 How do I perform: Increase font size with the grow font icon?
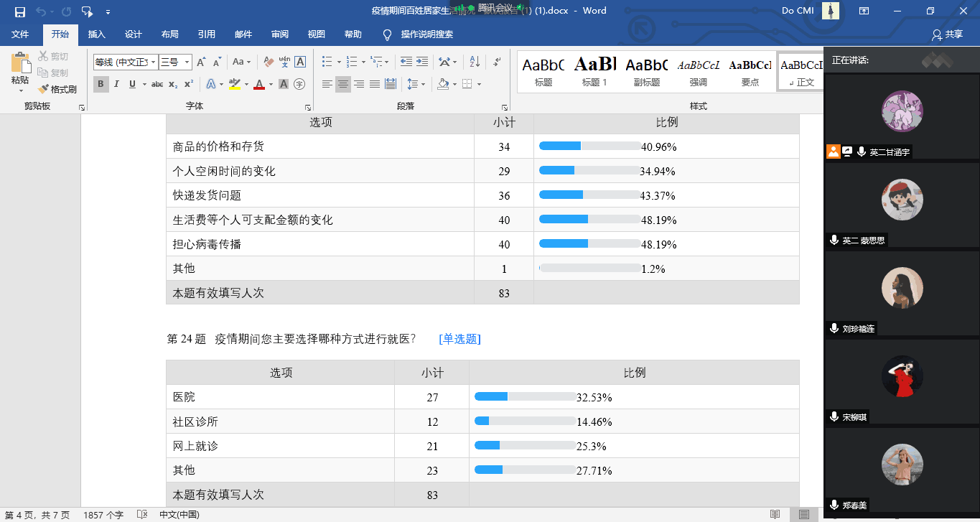tap(201, 62)
